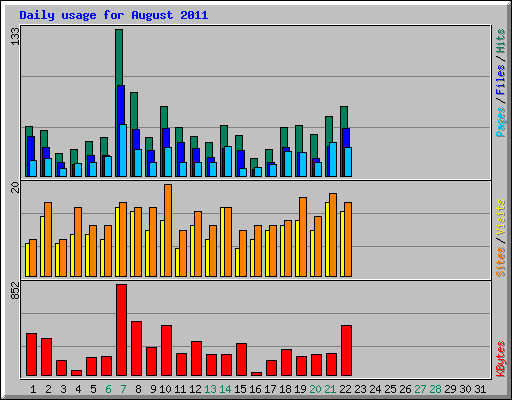
Task: Click day 18 on the x-axis
Action: pyautogui.click(x=285, y=389)
